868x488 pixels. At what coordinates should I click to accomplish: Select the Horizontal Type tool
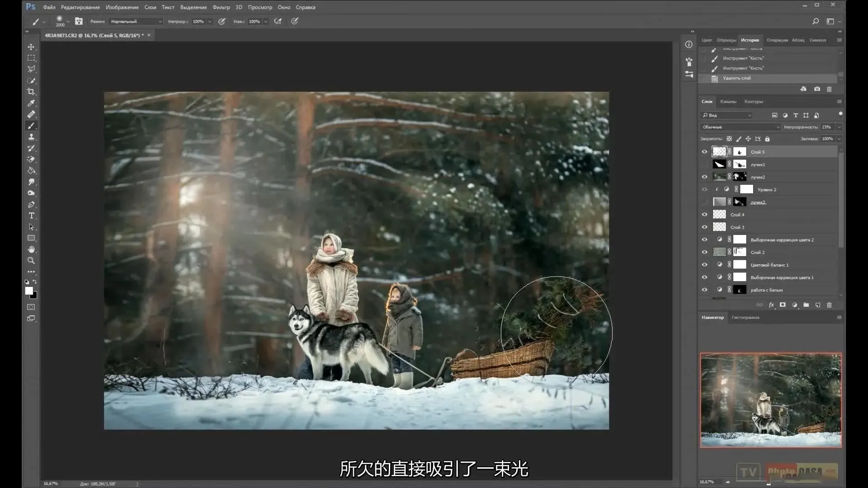pyautogui.click(x=31, y=216)
